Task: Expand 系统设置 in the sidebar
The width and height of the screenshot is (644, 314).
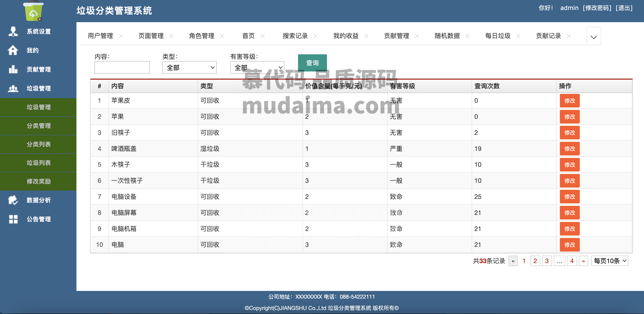Action: coord(38,31)
